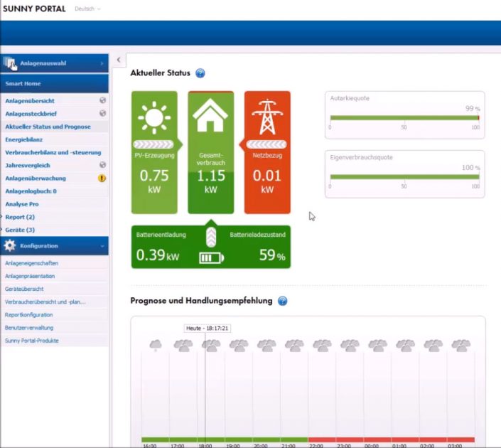
Task: Click the Konfiguration gear icon
Action: [10, 246]
